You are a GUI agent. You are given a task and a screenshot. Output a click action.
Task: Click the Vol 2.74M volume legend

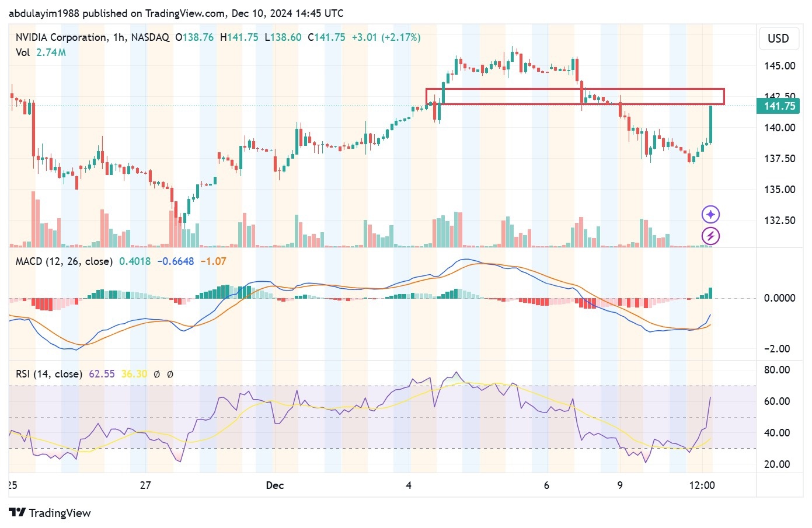point(41,53)
